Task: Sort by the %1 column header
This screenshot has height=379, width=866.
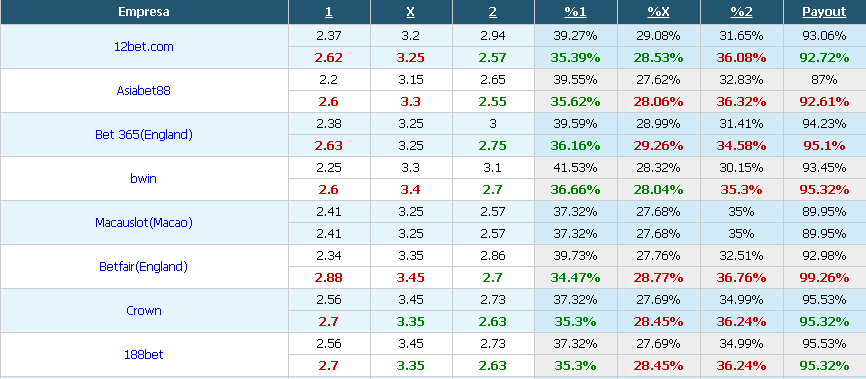Action: 575,12
